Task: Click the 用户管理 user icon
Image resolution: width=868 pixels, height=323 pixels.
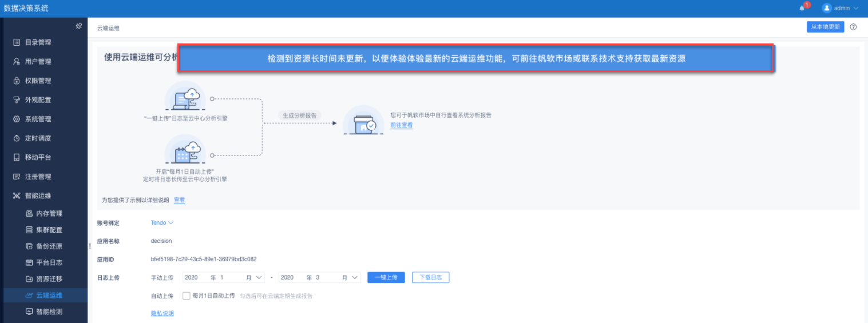Action: tap(17, 62)
